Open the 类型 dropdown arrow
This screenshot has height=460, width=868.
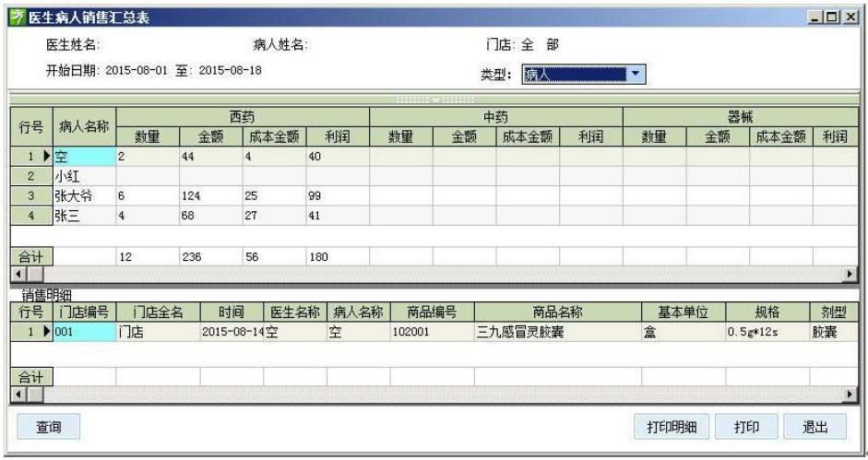click(x=636, y=74)
